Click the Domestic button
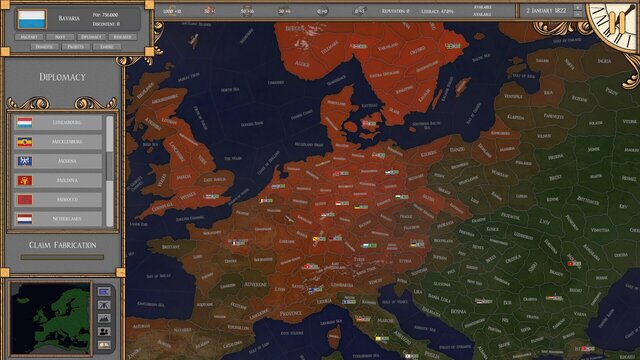 44,47
